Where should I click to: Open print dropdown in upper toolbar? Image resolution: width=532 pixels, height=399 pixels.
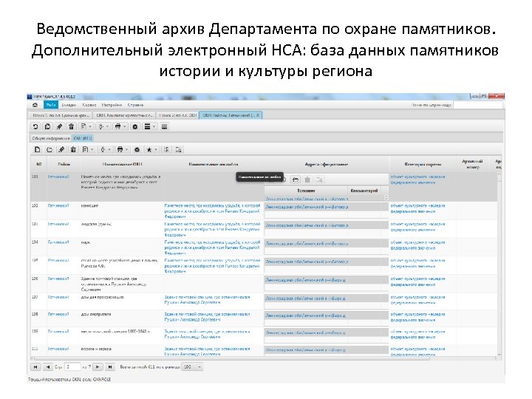[120, 127]
